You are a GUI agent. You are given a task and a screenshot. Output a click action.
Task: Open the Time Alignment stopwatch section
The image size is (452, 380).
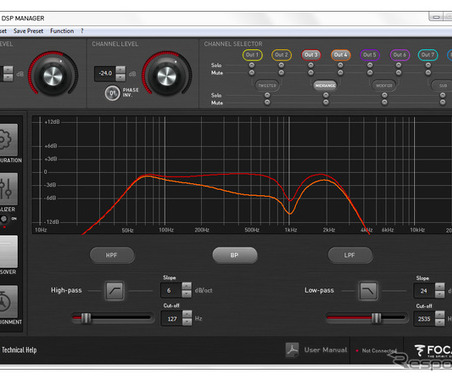tap(8, 301)
